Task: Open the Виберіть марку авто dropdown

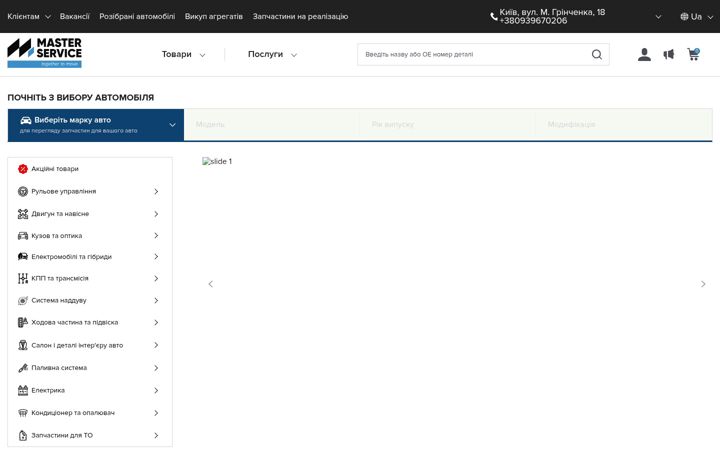Action: tap(96, 125)
